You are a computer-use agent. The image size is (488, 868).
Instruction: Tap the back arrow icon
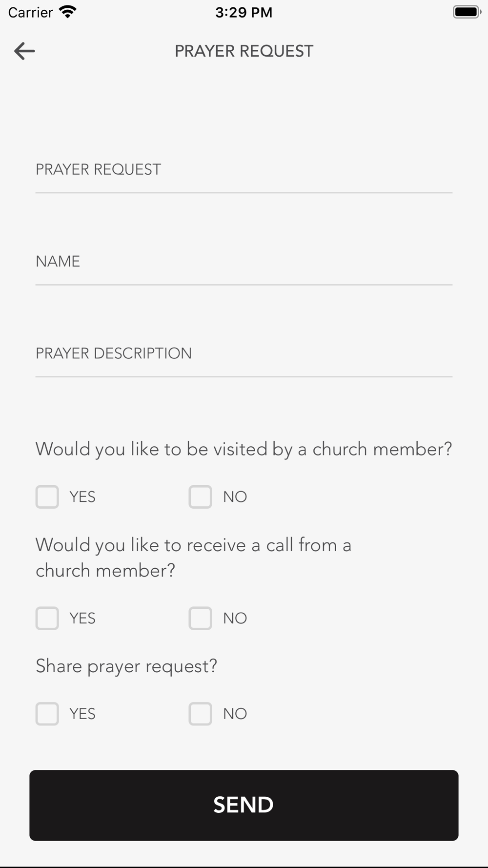click(x=24, y=51)
